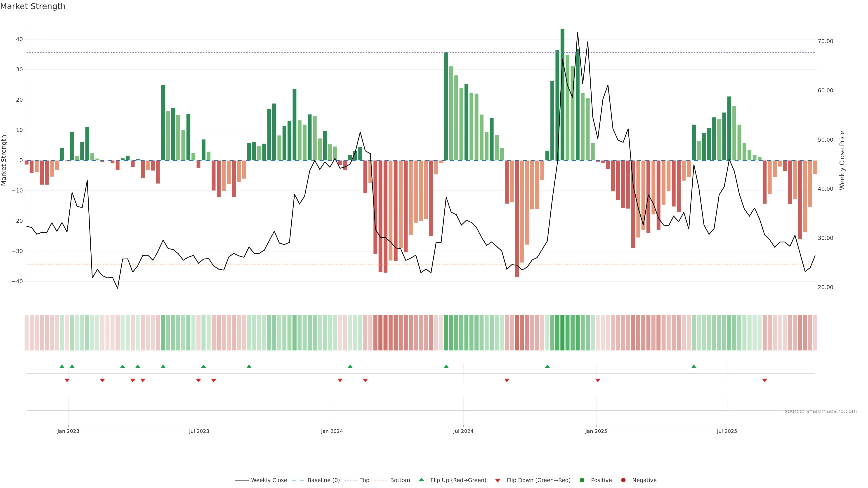Screen dimensions: 868x488
Task: Click the red Flip Down legend triangle
Action: point(498,481)
